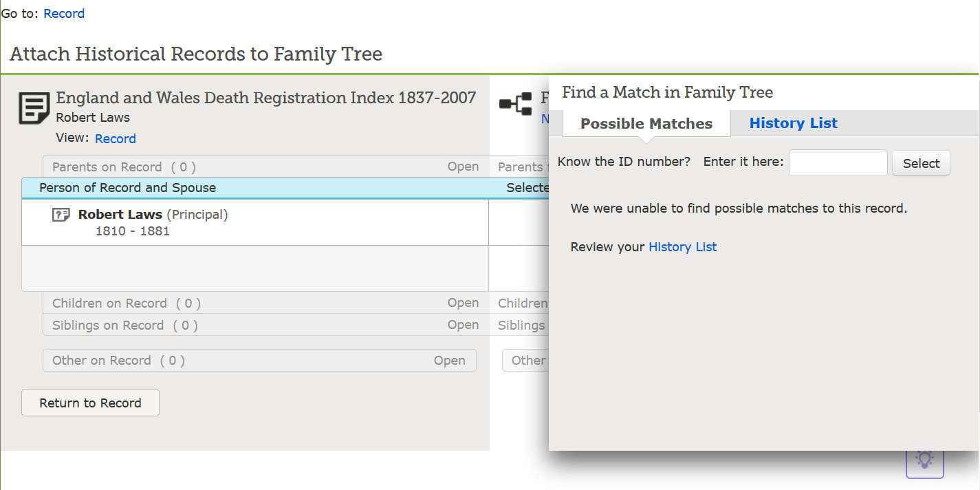Click the Review your History List link

[x=682, y=246]
